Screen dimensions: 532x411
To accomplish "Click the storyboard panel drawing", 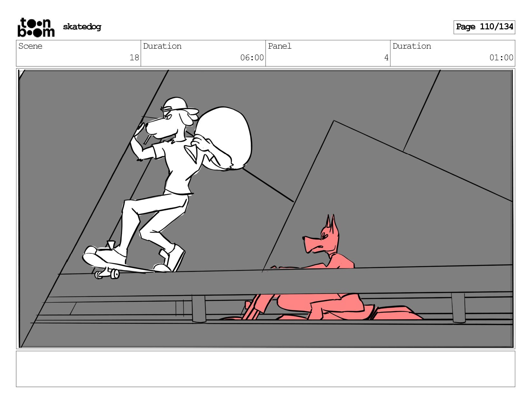I will tap(266, 209).
